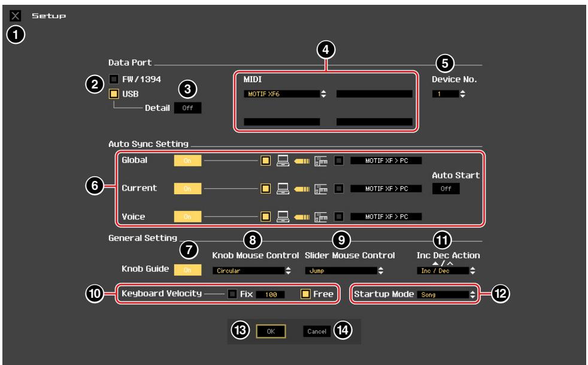588x365 pixels.
Task: Click the Startup Mode up/down arrows
Action: click(x=473, y=295)
